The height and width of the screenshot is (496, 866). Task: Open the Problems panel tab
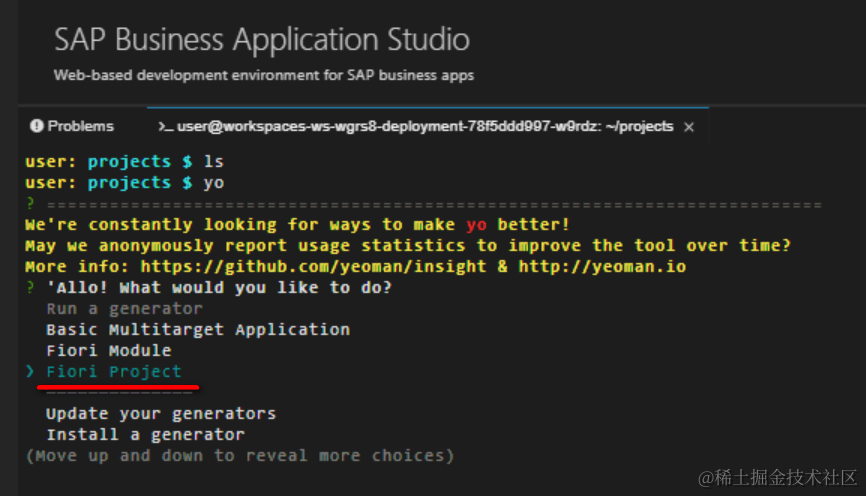click(72, 126)
